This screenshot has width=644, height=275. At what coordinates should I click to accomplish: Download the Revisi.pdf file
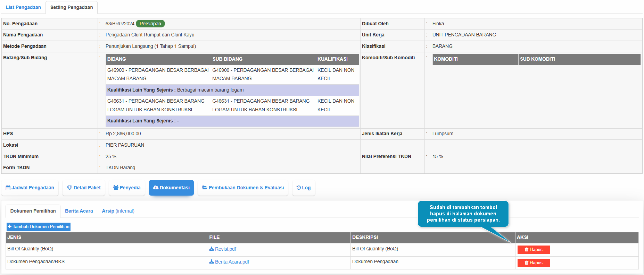tap(225, 249)
